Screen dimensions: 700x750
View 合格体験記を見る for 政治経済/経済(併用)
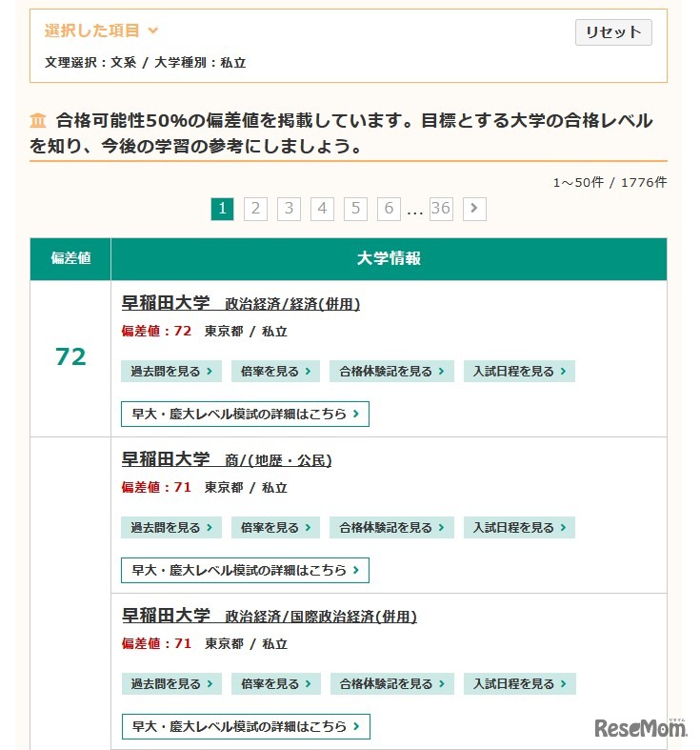click(x=391, y=371)
